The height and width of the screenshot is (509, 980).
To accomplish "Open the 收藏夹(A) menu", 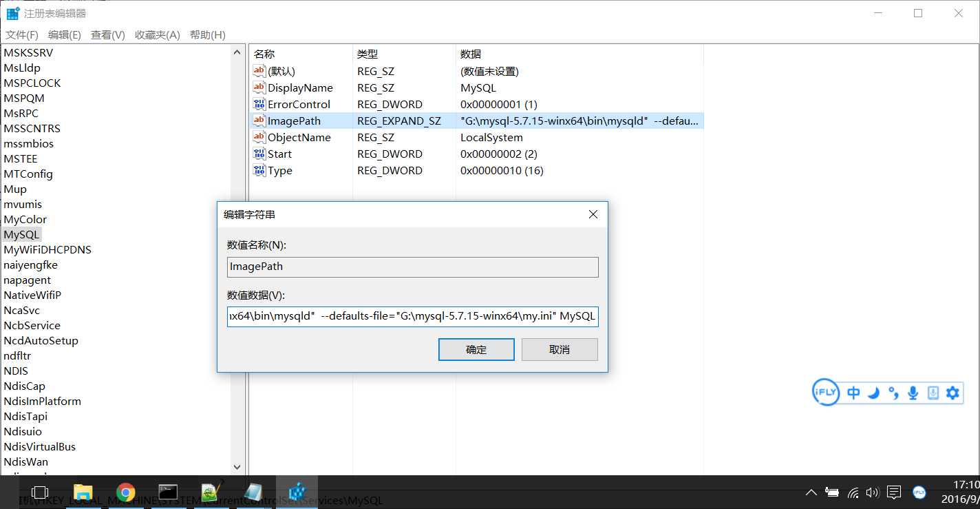I will click(x=157, y=35).
